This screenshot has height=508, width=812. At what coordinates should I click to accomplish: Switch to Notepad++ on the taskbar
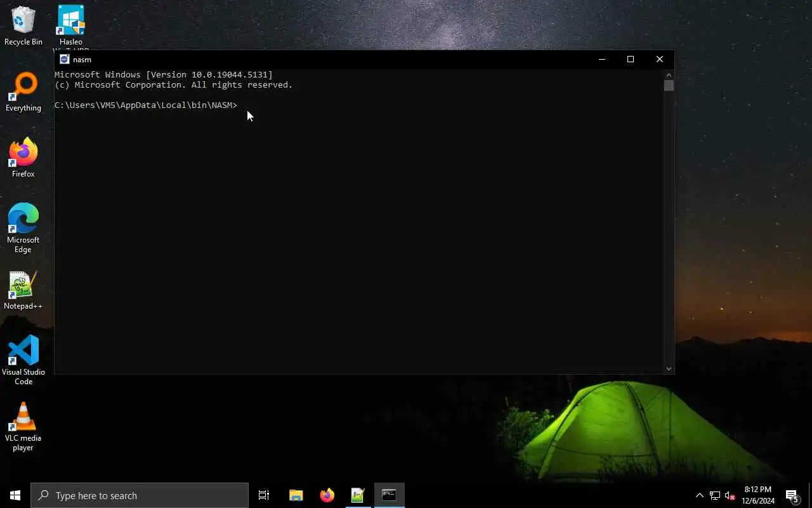coord(358,495)
